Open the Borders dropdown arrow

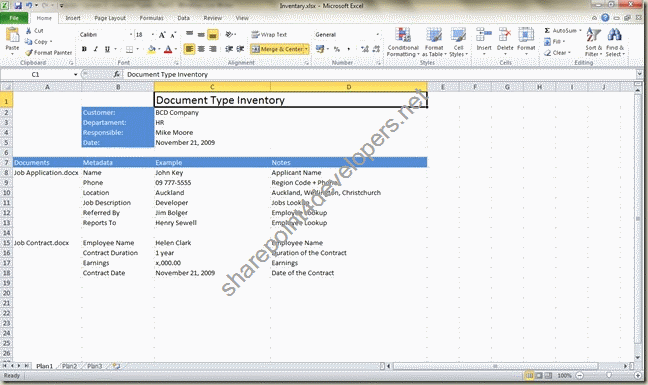coord(137,49)
